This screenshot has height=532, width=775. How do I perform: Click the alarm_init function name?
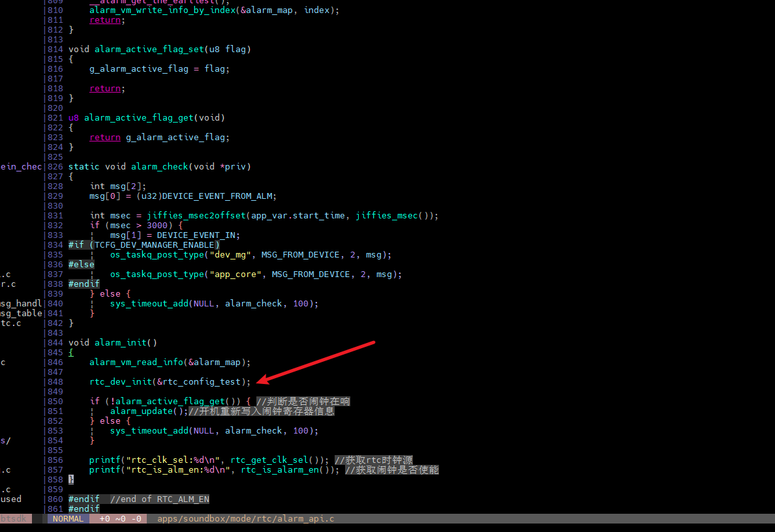click(x=121, y=343)
